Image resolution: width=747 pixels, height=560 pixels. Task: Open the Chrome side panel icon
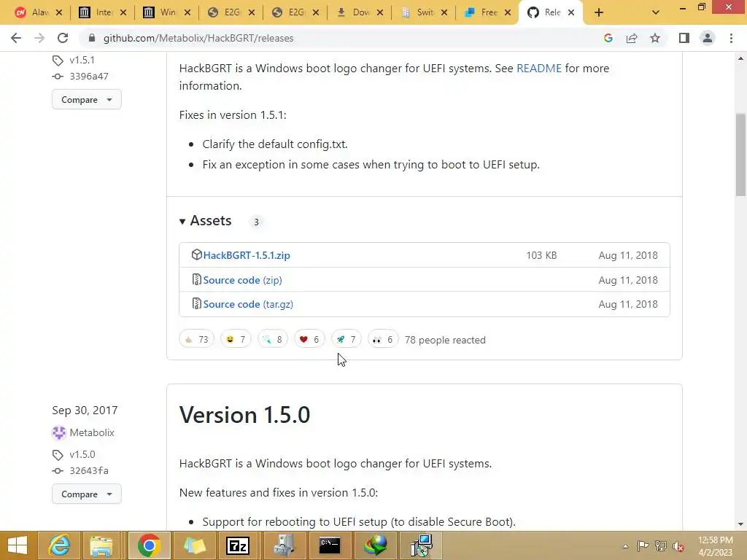tap(684, 38)
